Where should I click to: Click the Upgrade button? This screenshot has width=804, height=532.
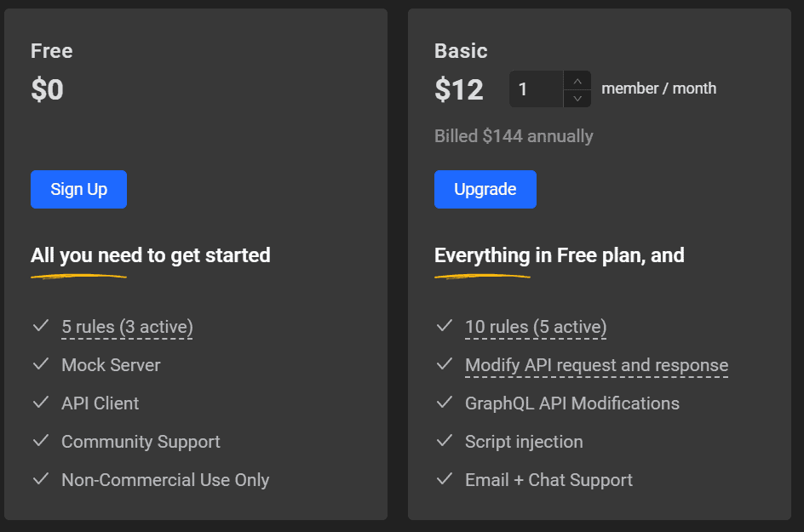pos(485,189)
